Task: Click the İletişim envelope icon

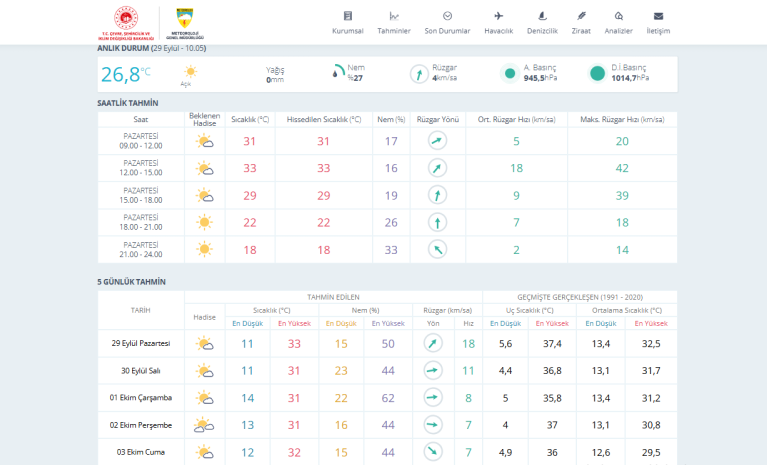Action: [658, 16]
